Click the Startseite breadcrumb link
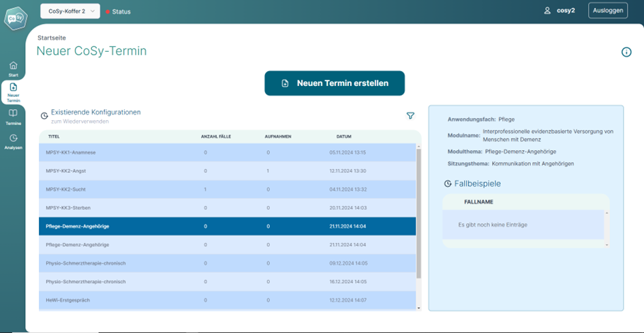The image size is (644, 333). point(52,38)
